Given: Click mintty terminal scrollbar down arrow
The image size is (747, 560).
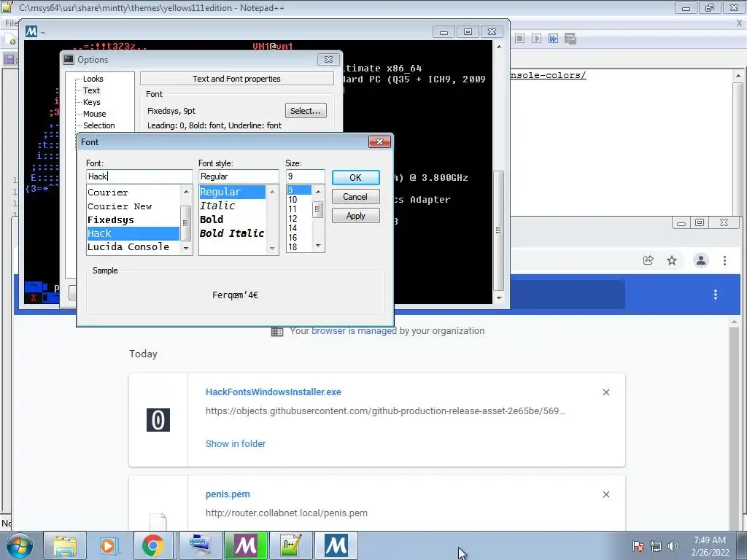Looking at the screenshot, I should (x=499, y=297).
